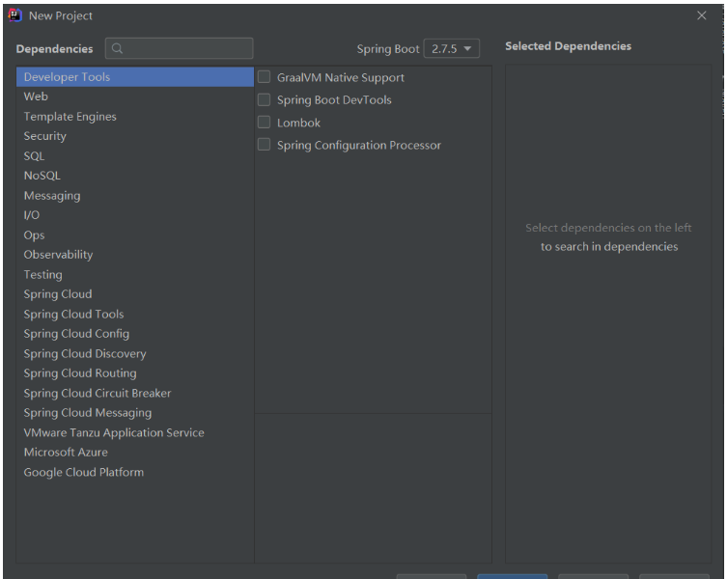The image size is (728, 579).
Task: Select the Google Cloud Platform category
Action: (x=84, y=472)
